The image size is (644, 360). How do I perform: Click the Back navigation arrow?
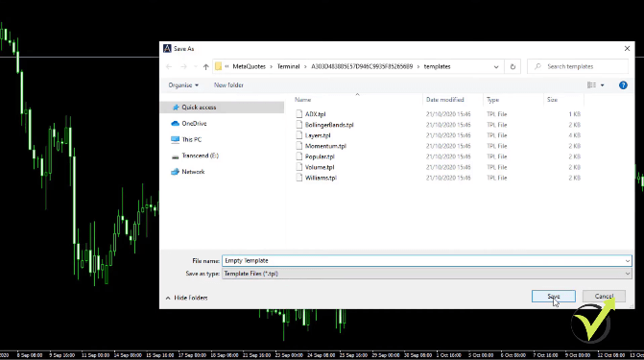(x=169, y=66)
